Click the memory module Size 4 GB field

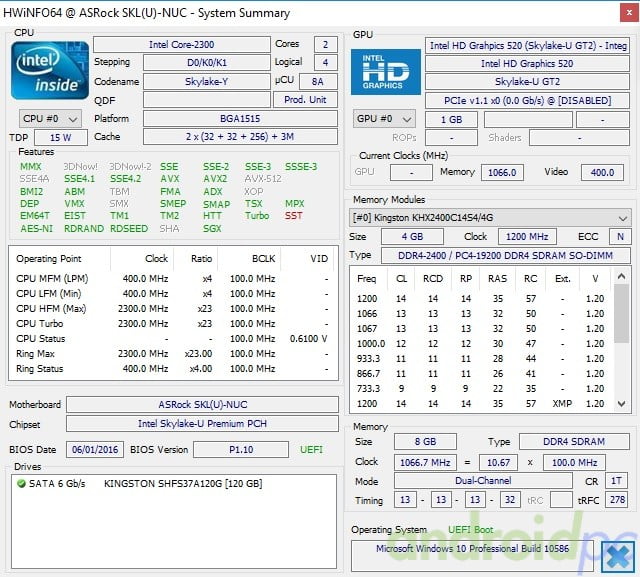coord(412,237)
